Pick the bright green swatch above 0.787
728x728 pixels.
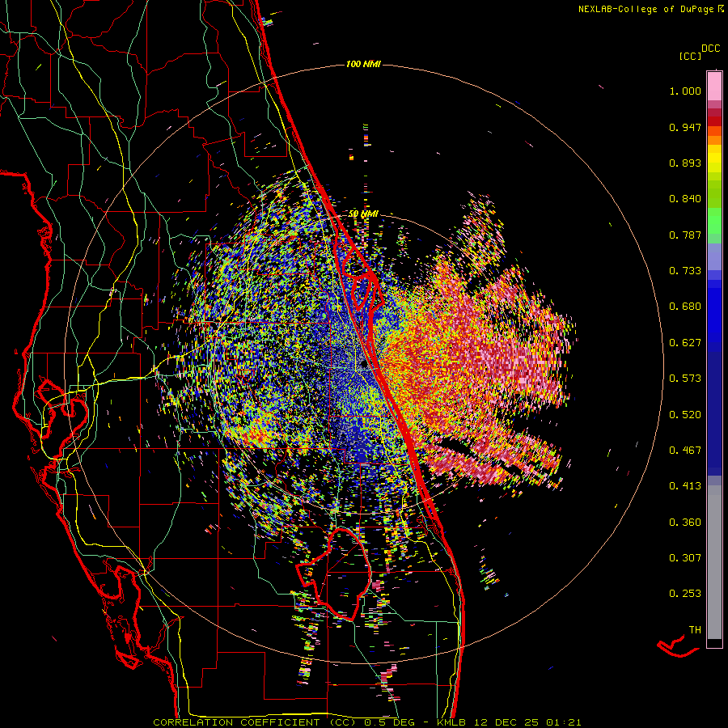pyautogui.click(x=714, y=221)
